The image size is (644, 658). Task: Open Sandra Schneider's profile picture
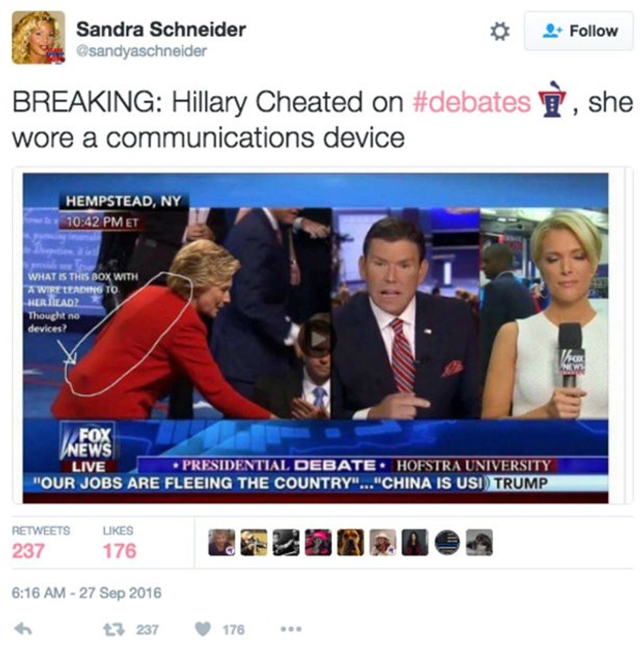[x=38, y=37]
